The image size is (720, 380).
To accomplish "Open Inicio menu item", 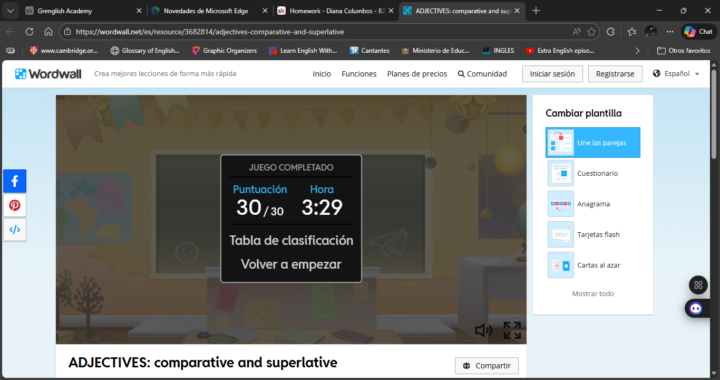I will 321,74.
